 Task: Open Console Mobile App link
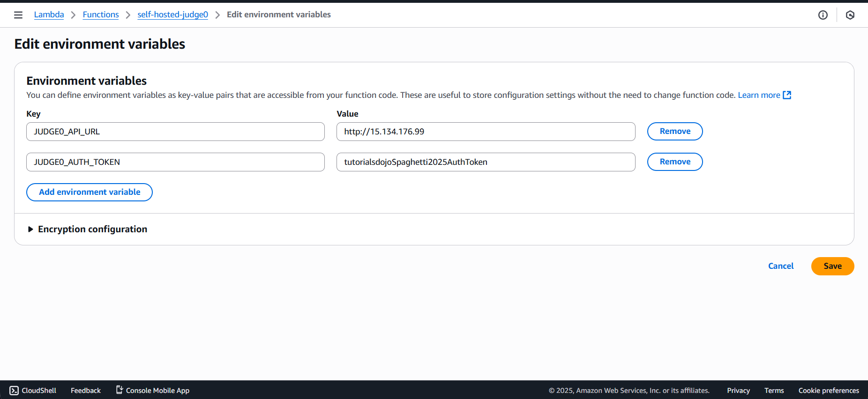153,391
